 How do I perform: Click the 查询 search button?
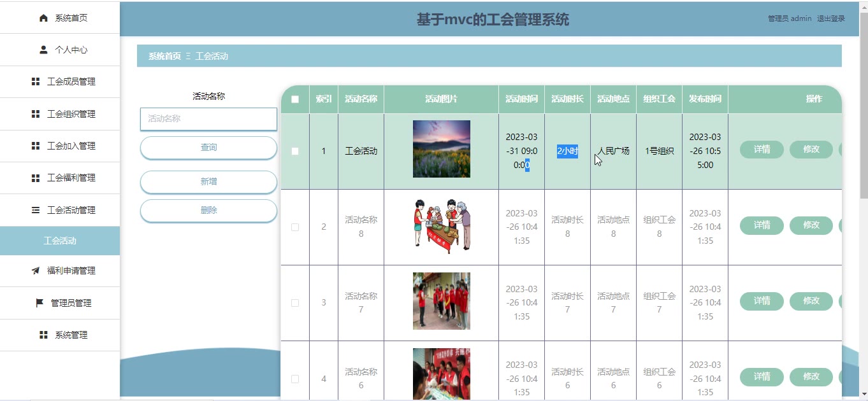208,148
